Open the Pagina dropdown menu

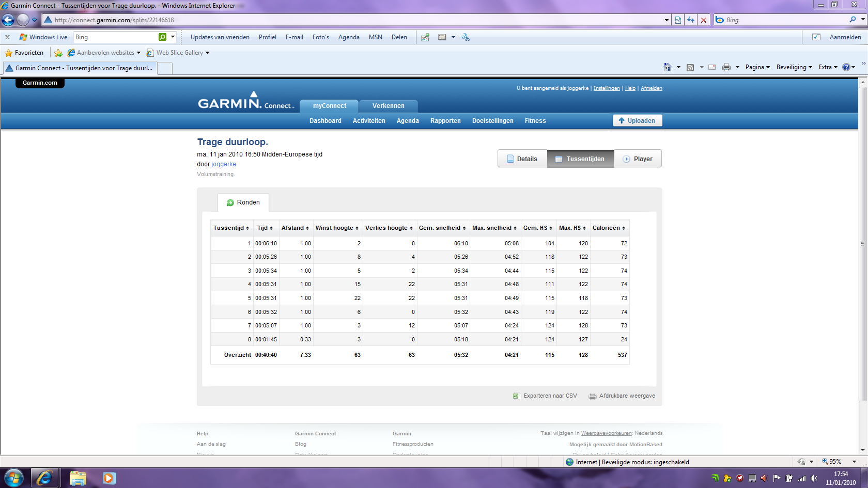757,67
